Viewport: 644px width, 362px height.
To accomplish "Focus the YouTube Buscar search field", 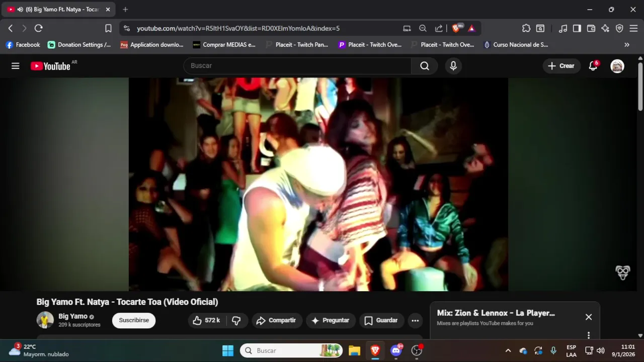I will coord(297,66).
